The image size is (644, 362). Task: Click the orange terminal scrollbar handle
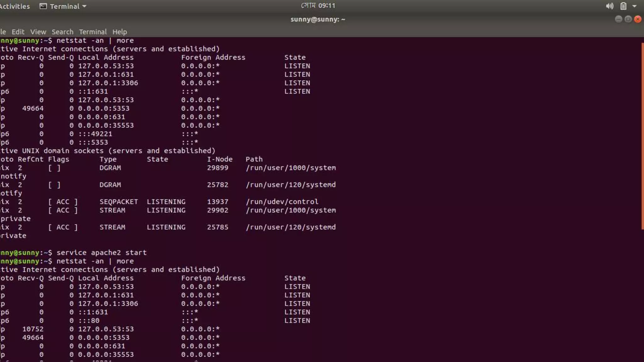coord(642,135)
